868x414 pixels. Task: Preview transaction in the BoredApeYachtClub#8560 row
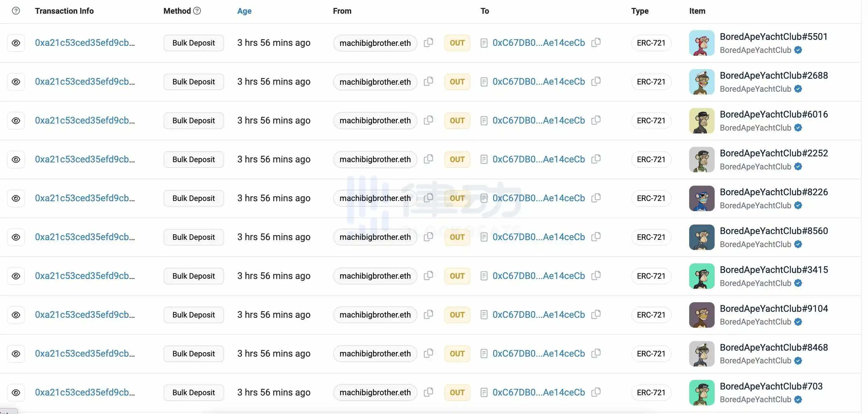(x=16, y=237)
